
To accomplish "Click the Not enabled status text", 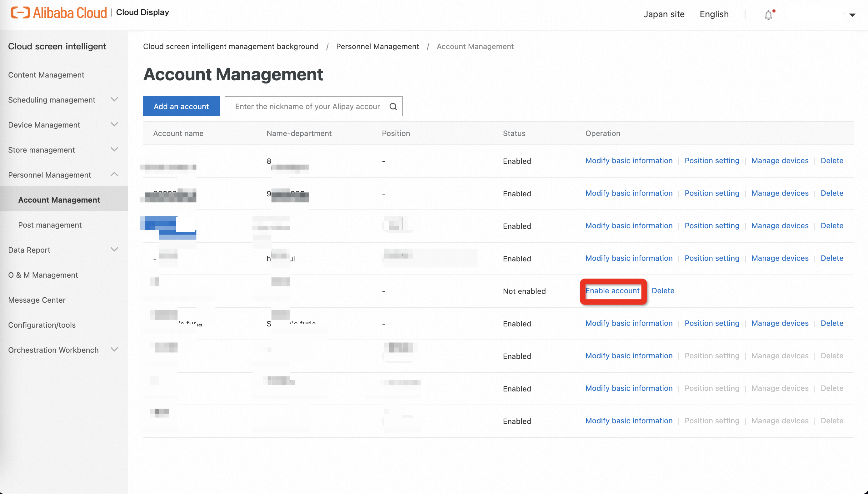I will pyautogui.click(x=524, y=291).
